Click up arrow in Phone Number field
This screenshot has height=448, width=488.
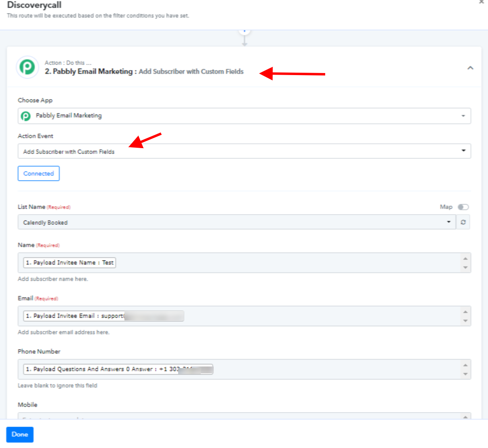(x=465, y=365)
